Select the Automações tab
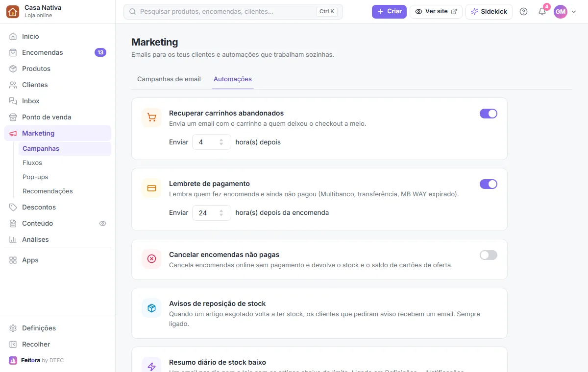The width and height of the screenshot is (588, 372). [233, 79]
